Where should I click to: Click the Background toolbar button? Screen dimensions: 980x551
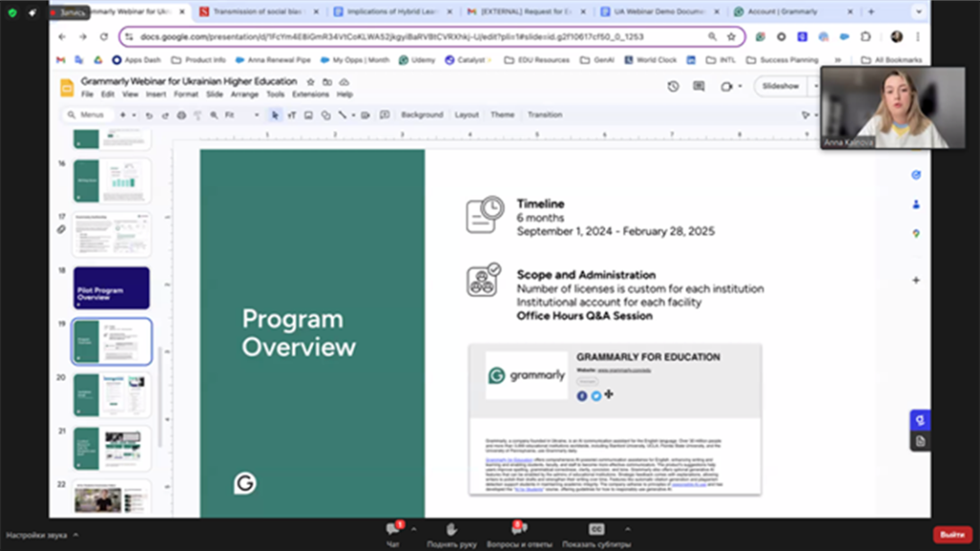point(422,115)
